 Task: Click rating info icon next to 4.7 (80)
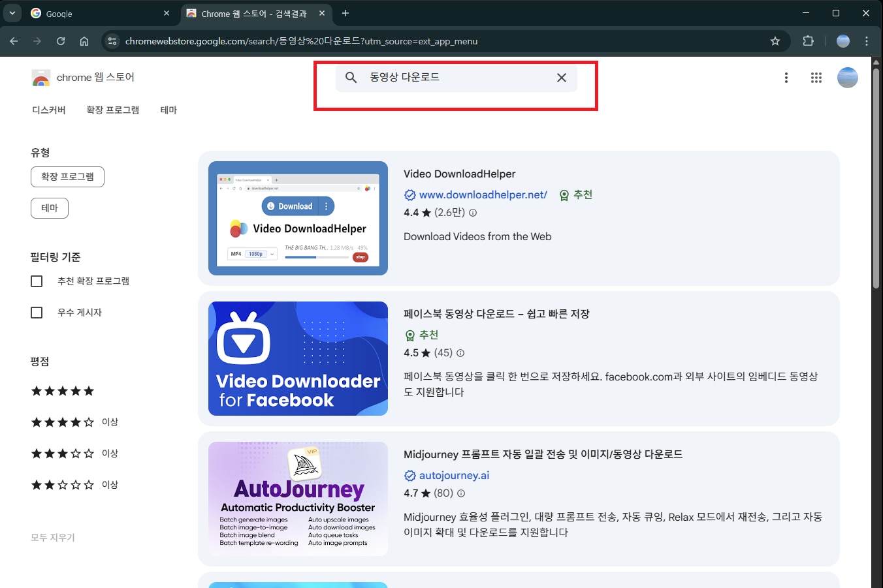point(461,493)
